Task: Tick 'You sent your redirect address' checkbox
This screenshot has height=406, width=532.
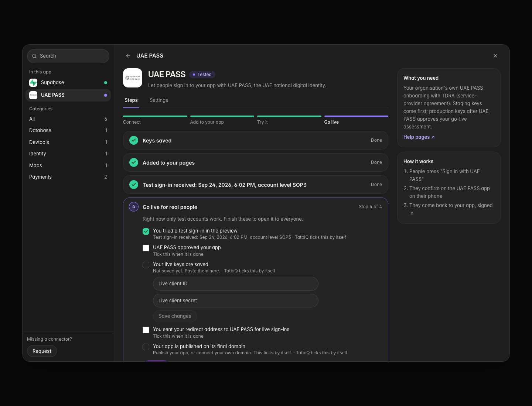Action: pos(146,330)
